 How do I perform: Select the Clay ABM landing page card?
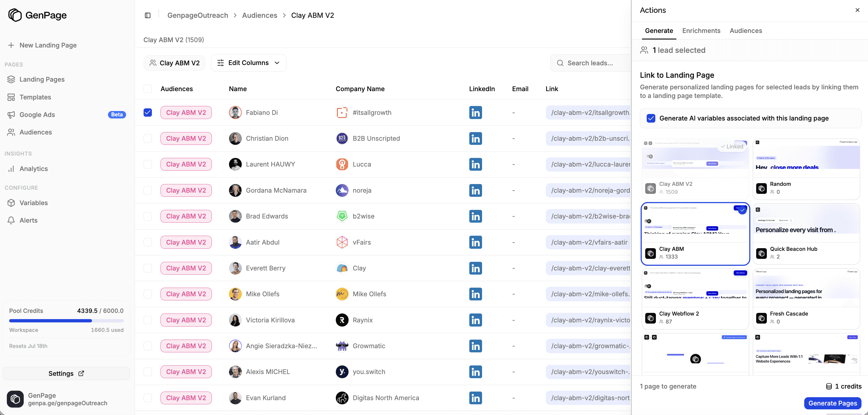click(695, 234)
